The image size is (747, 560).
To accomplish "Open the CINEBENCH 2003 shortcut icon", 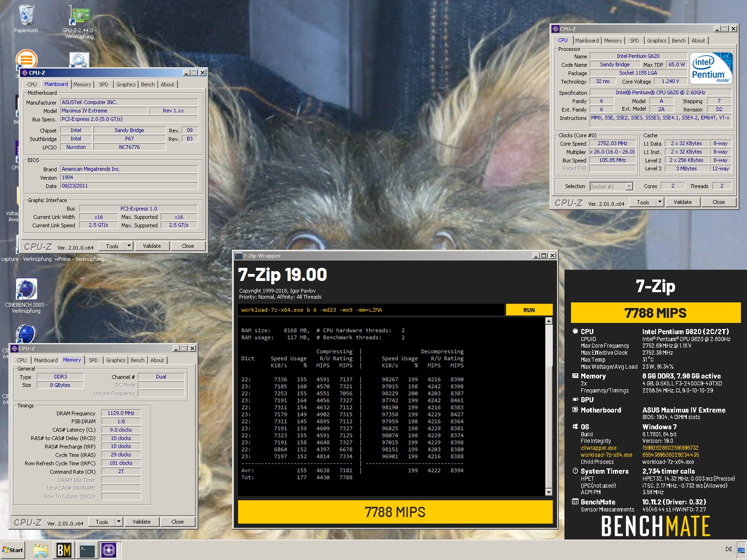I will [26, 289].
